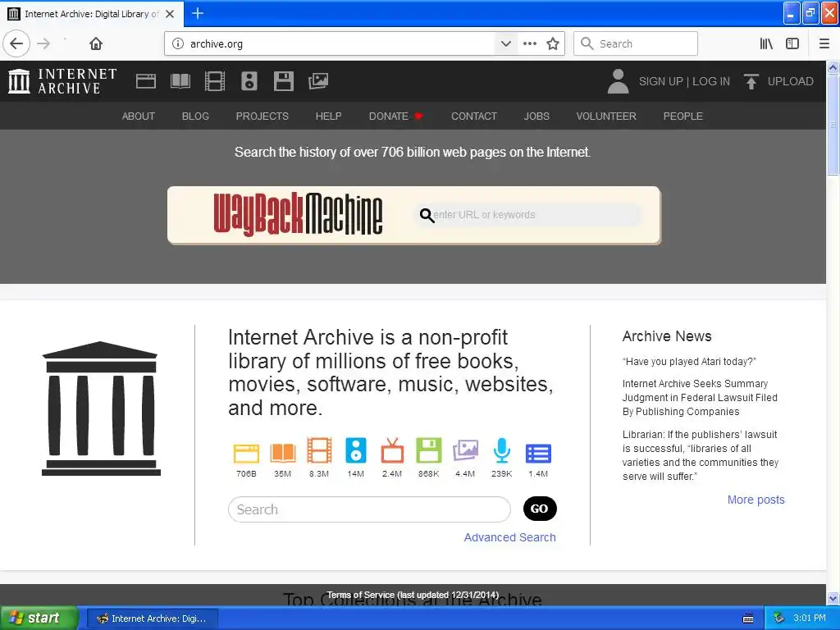The image size is (840, 630).
Task: Toggle the browser sidebar icon
Action: click(792, 43)
